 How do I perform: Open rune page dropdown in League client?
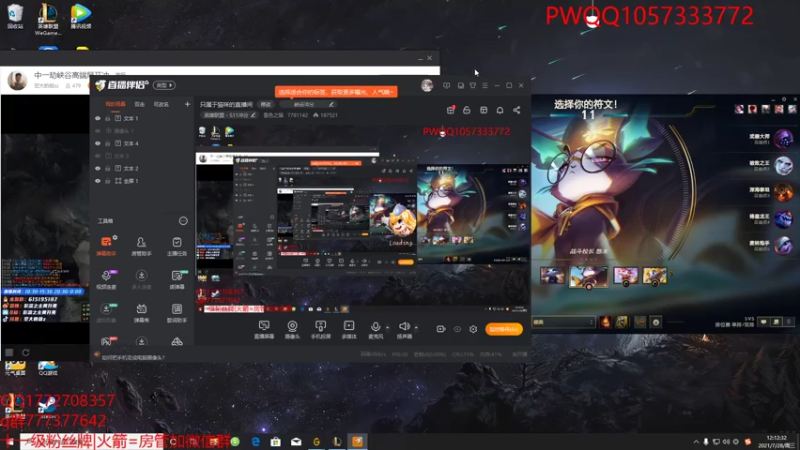[x=563, y=322]
